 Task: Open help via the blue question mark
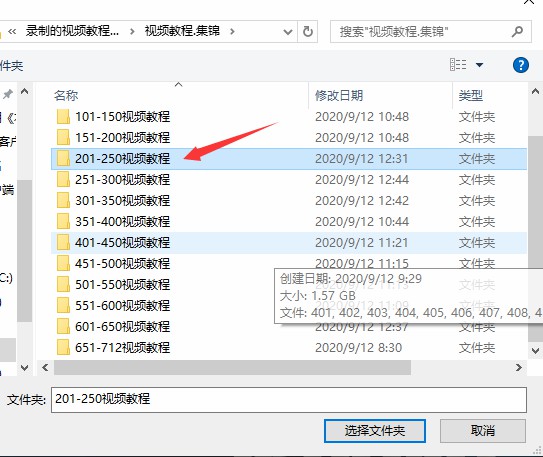click(x=520, y=65)
